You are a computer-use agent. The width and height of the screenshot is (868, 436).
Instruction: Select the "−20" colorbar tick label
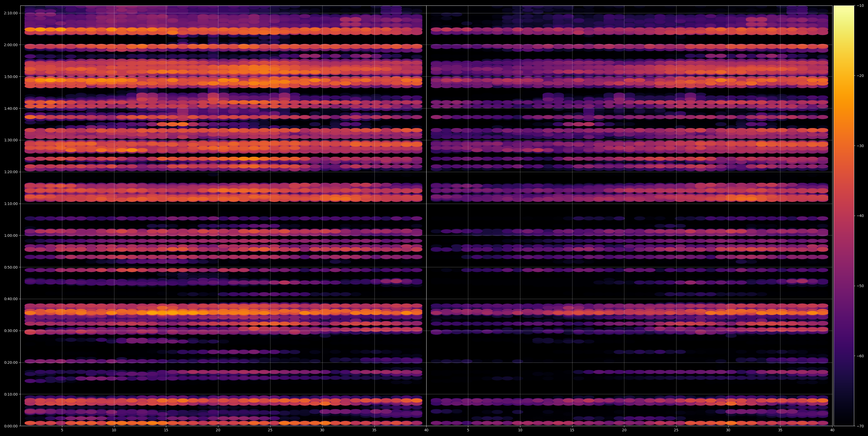(x=860, y=76)
